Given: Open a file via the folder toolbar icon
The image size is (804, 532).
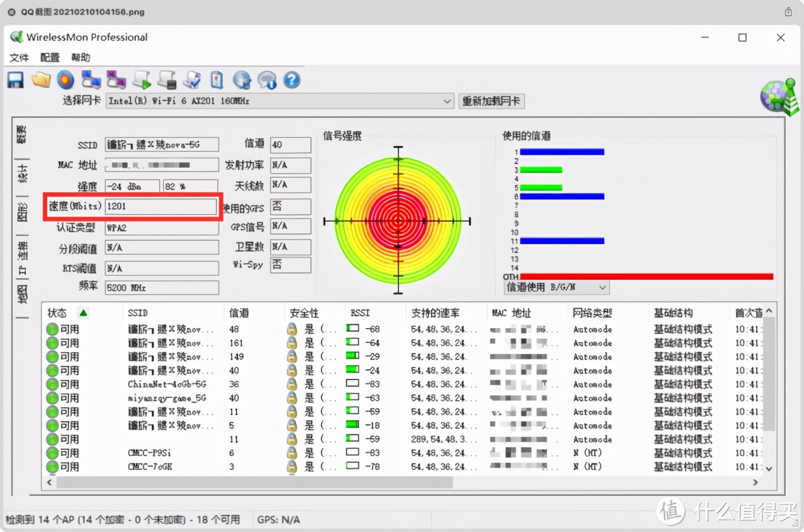Looking at the screenshot, I should click(40, 80).
